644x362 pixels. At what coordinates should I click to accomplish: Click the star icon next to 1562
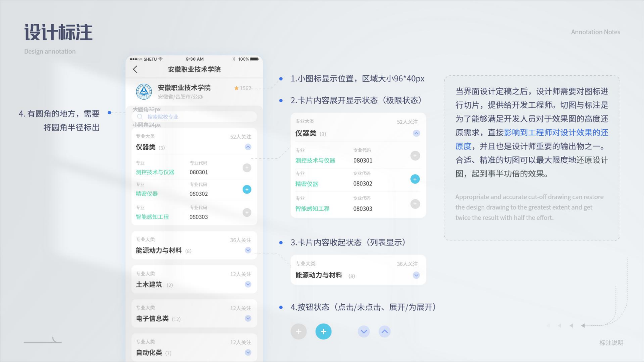(236, 87)
